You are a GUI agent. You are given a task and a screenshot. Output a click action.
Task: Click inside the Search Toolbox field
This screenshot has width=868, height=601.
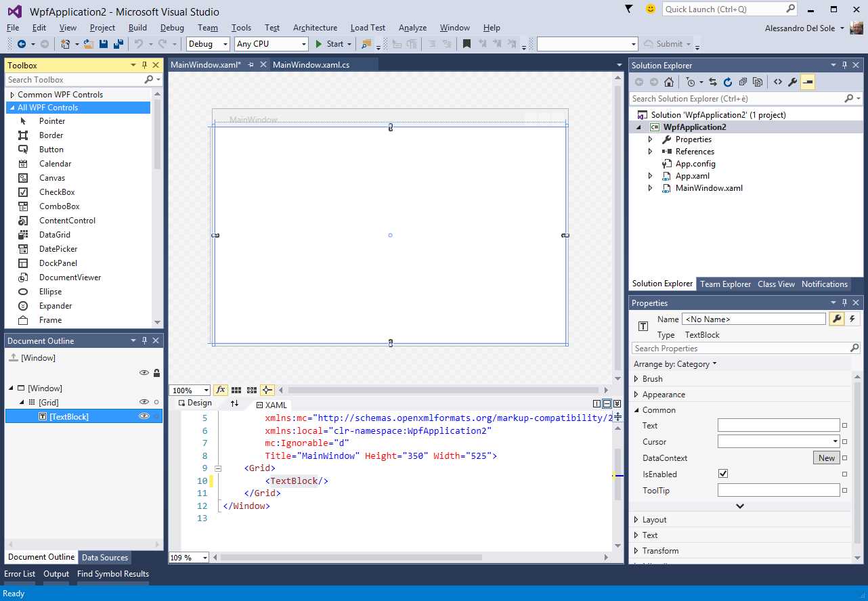click(x=68, y=79)
